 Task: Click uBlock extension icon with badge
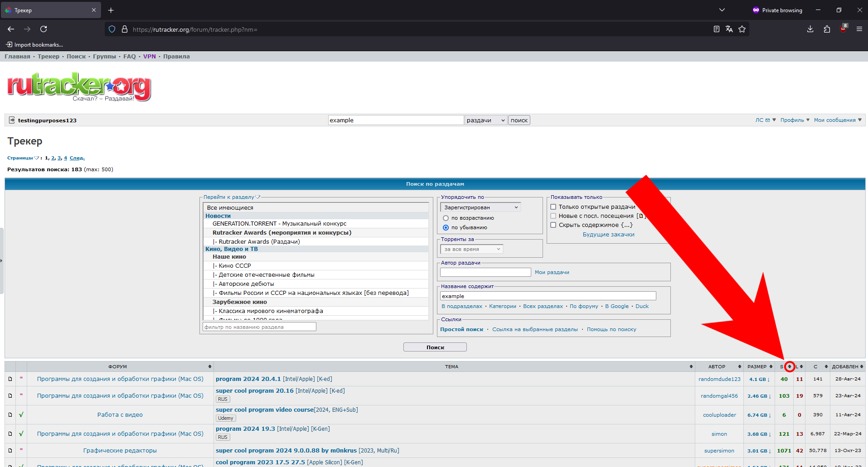[843, 29]
